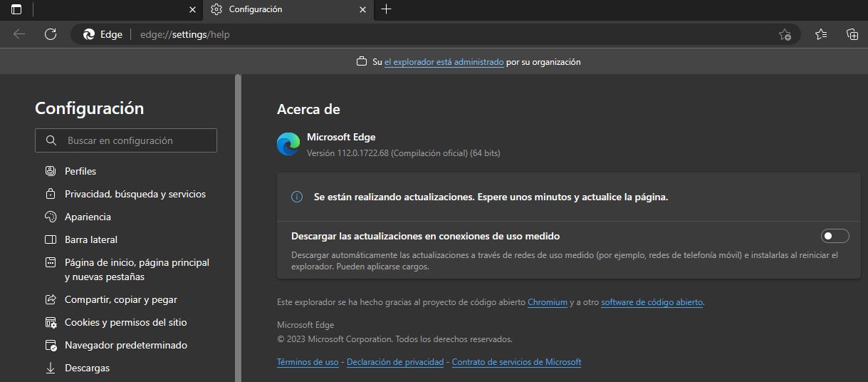Click the sidebar vertical scrollbar
Screen dimensions: 868x382
click(238, 228)
